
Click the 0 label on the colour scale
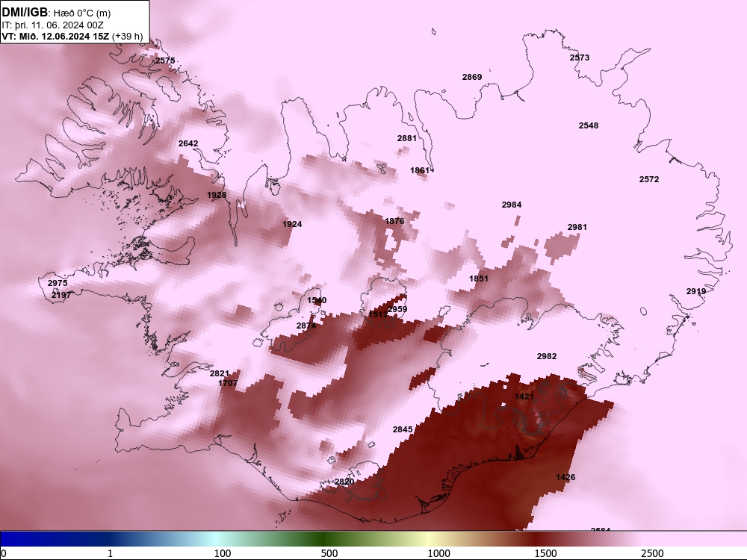(x=4, y=553)
